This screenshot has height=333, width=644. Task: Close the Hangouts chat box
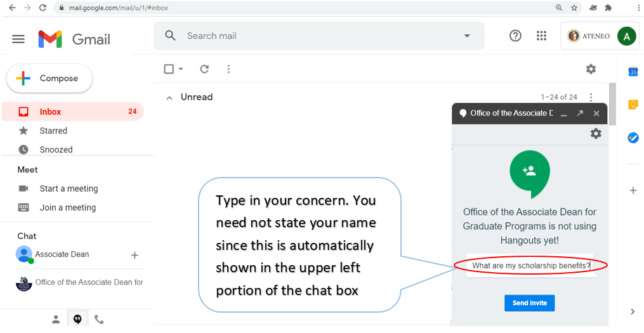click(x=596, y=114)
